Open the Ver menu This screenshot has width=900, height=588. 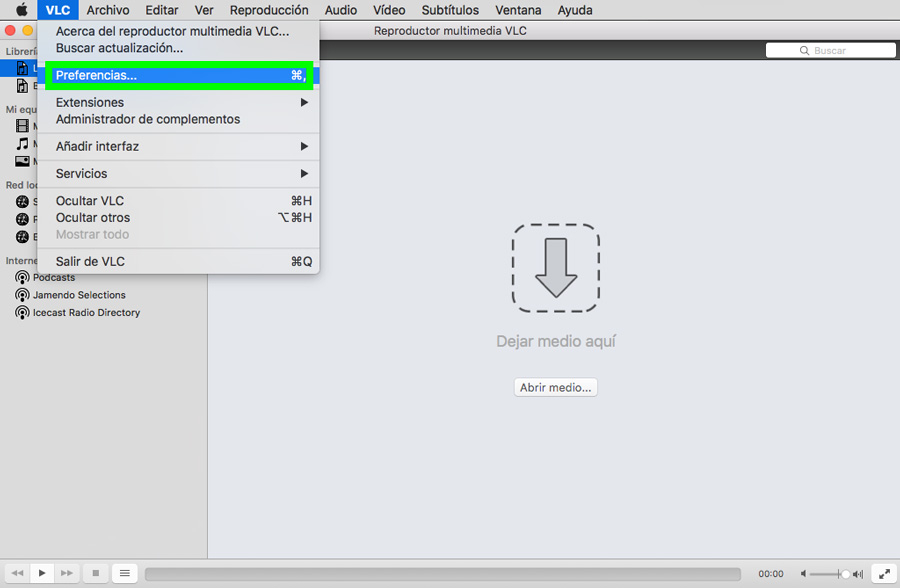204,10
